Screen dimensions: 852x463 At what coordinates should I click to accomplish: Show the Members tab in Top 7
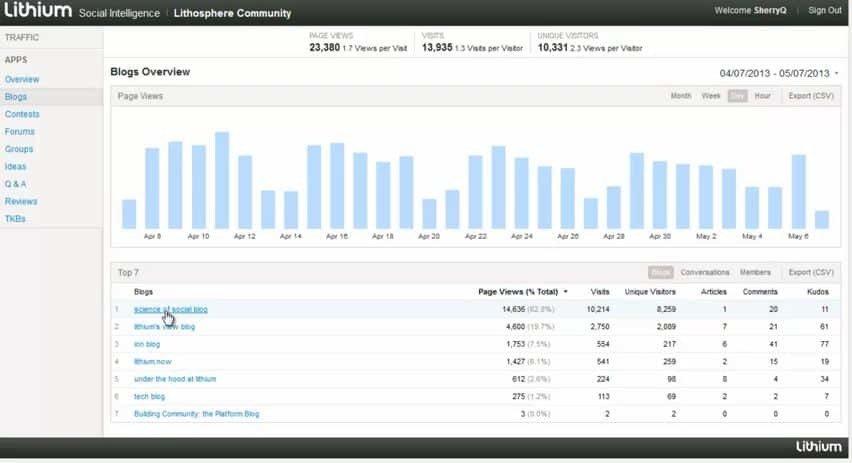(755, 272)
